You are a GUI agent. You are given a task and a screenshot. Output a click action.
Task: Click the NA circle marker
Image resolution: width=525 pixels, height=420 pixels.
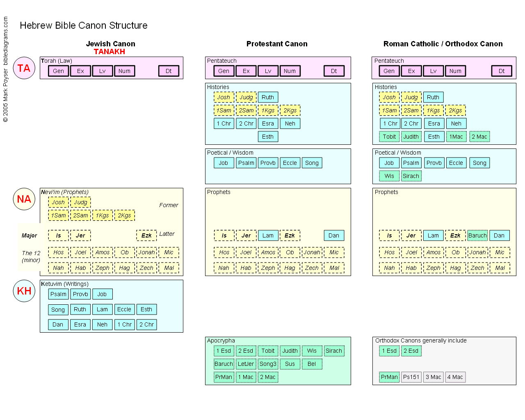[24, 199]
